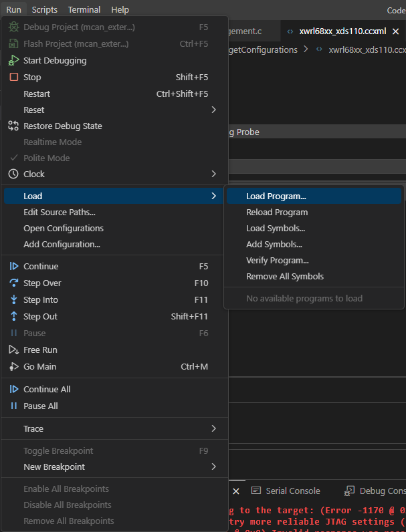Choose Verify Program... in Load submenu
Screen dimensions: 406x532
(277, 261)
